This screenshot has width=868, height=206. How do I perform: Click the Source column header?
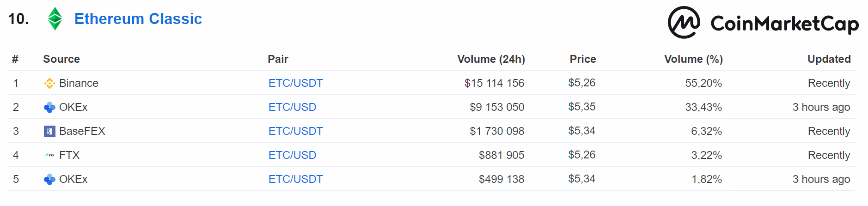[61, 59]
